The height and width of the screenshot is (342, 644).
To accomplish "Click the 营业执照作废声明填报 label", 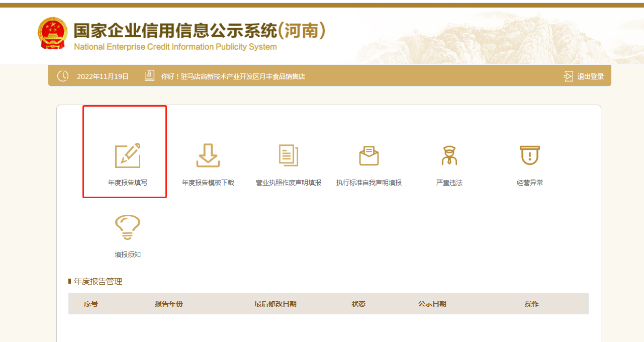I will pyautogui.click(x=289, y=183).
